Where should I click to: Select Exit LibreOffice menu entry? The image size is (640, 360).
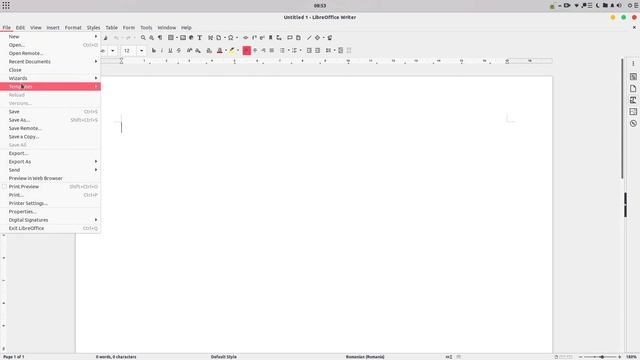pyautogui.click(x=50, y=228)
